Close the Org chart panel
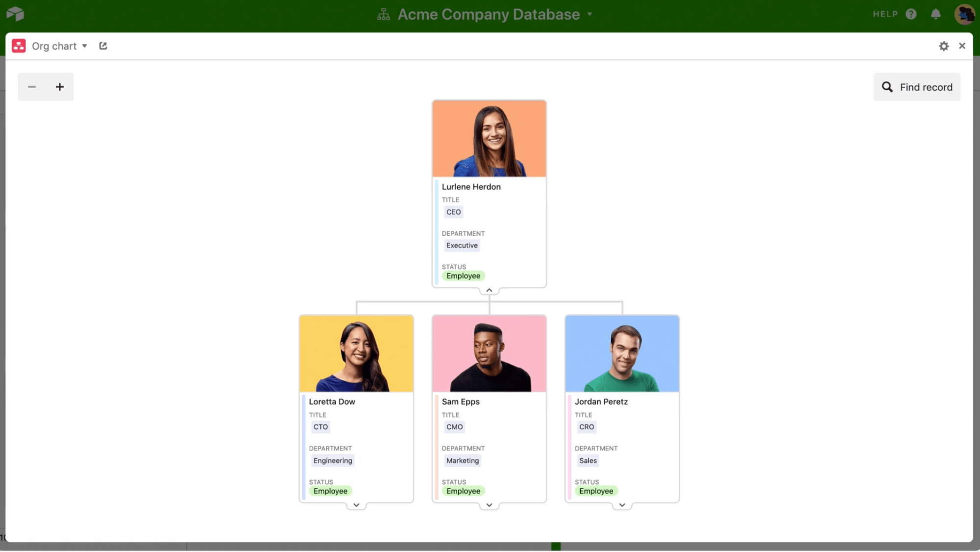The height and width of the screenshot is (552, 980). (962, 46)
